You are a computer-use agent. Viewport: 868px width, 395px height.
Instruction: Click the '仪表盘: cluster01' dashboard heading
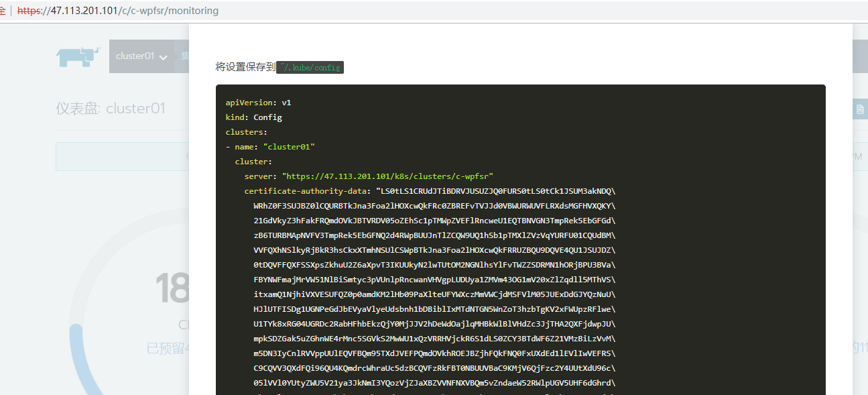(111, 109)
